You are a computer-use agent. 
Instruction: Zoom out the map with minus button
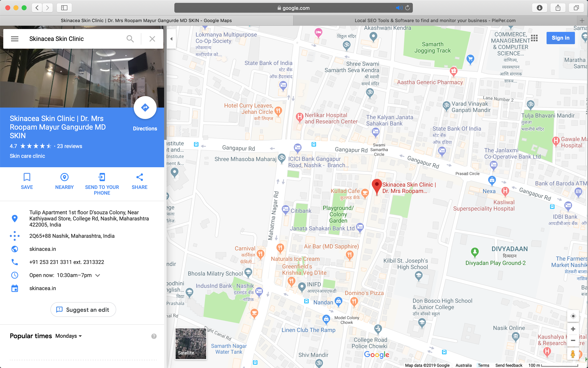[573, 340]
